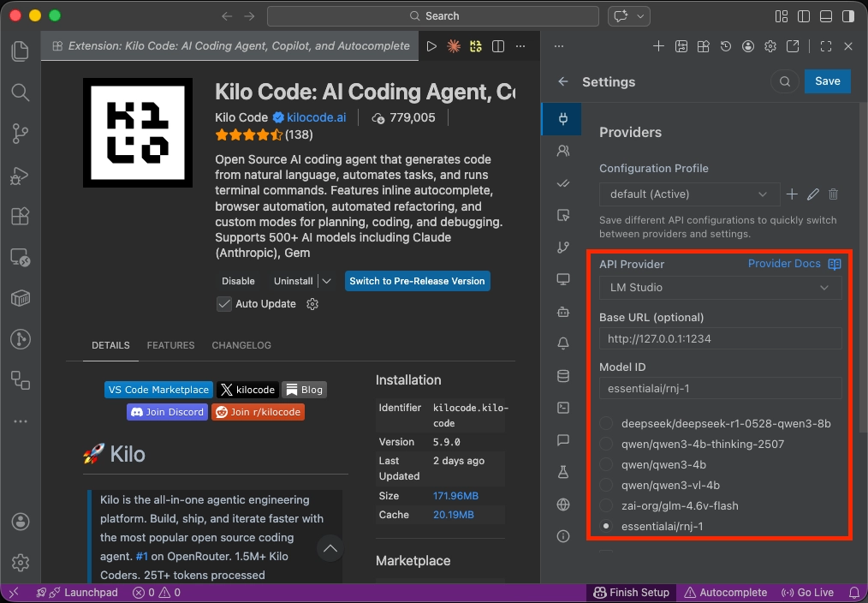Open Terminal settings section
This screenshot has width=868, height=603.
pos(563,408)
